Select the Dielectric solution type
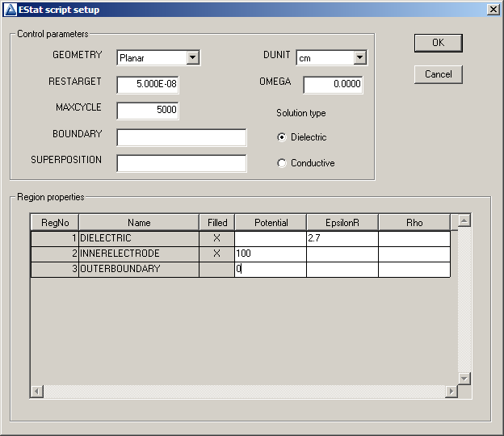This screenshot has height=436, width=504. point(282,137)
